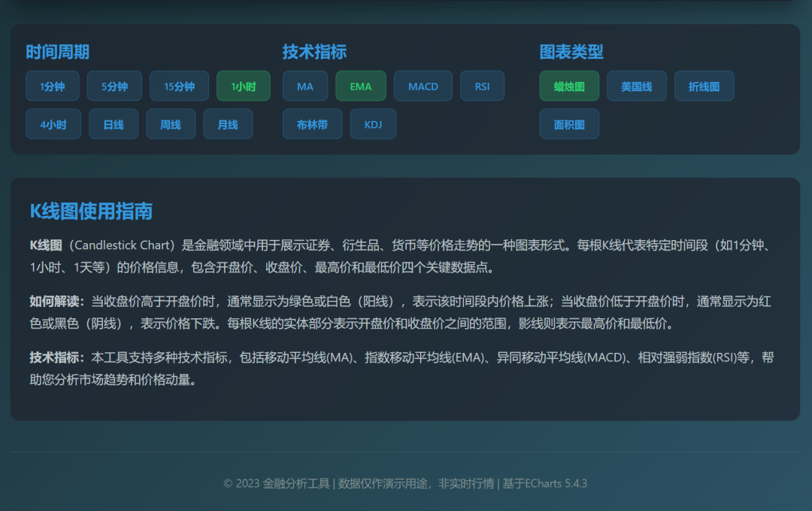
Task: Turn on the RSI indicator
Action: click(x=482, y=86)
